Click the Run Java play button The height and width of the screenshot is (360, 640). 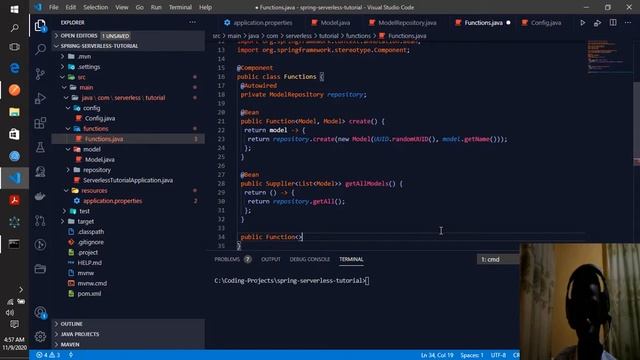pos(582,23)
